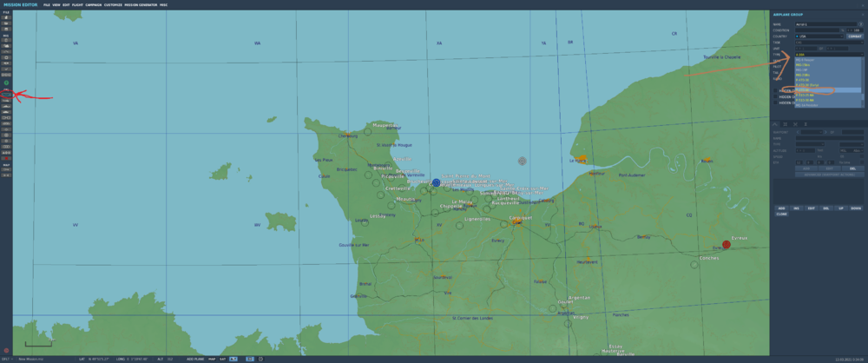The height and width of the screenshot is (363, 868).
Task: Click the CLONE button
Action: click(782, 214)
